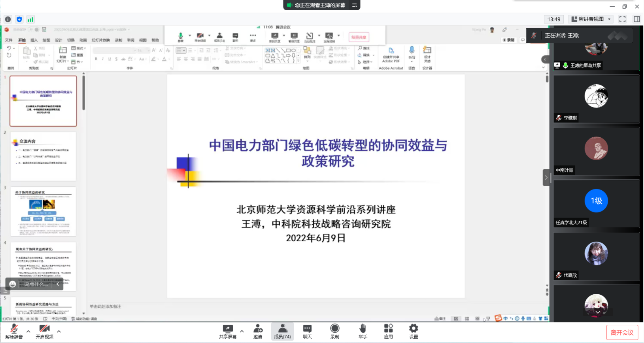Image resolution: width=644 pixels, height=343 pixels.
Task: Select participant 李雅琪's video tile
Action: coord(596,99)
